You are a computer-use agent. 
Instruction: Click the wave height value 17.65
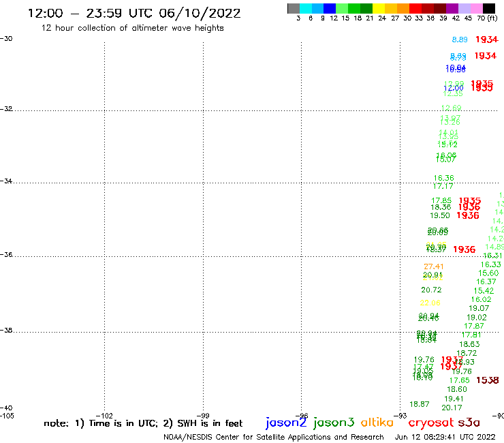tap(459, 380)
